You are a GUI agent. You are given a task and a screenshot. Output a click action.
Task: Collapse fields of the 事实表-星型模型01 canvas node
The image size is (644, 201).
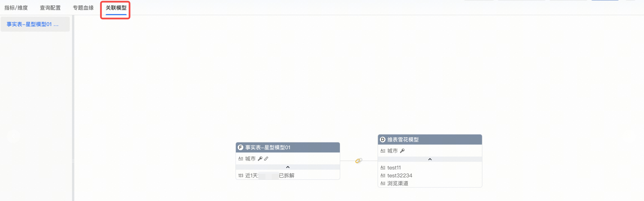coord(288,167)
